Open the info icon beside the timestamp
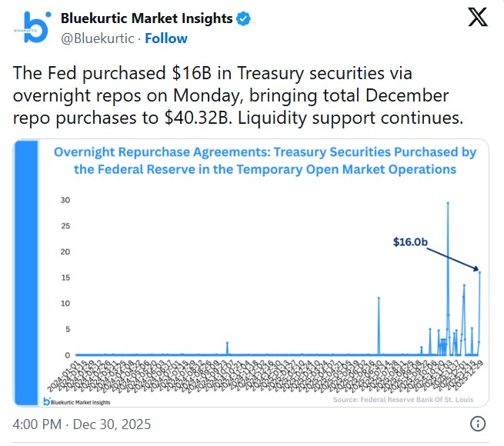Screen dimensions: 504x446 click(478, 424)
